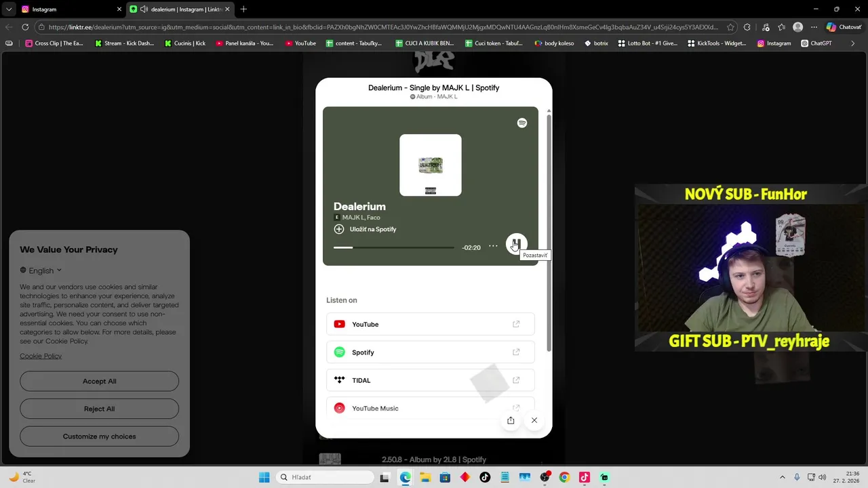Click the 2.50.8 album thumbnail below card

click(x=330, y=459)
